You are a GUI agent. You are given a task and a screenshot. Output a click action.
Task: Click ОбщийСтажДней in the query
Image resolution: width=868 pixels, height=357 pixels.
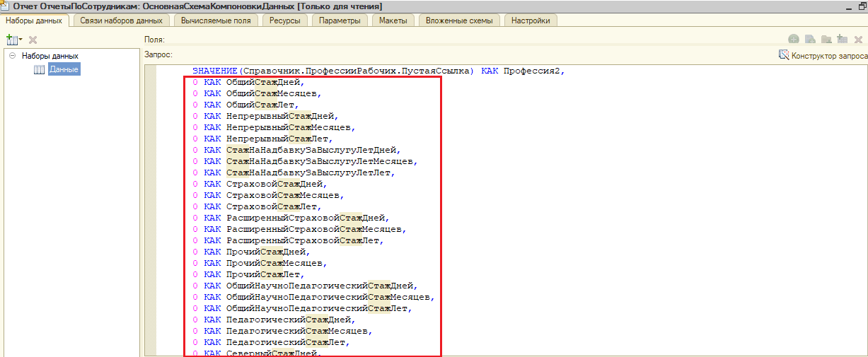click(265, 82)
